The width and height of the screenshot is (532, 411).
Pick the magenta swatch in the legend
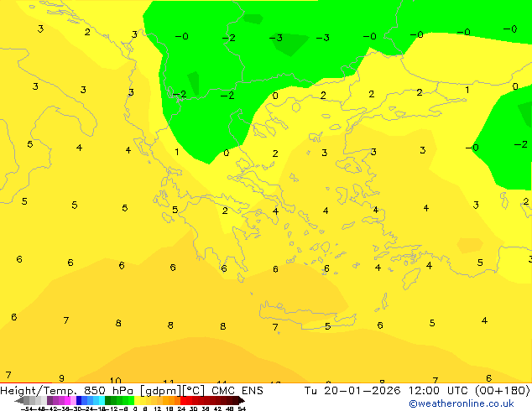67,400
